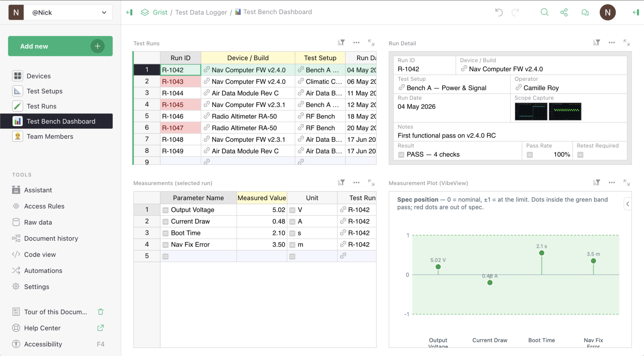Click the Retest Required field toggle
Screen dimensions: 644x356
point(580,155)
